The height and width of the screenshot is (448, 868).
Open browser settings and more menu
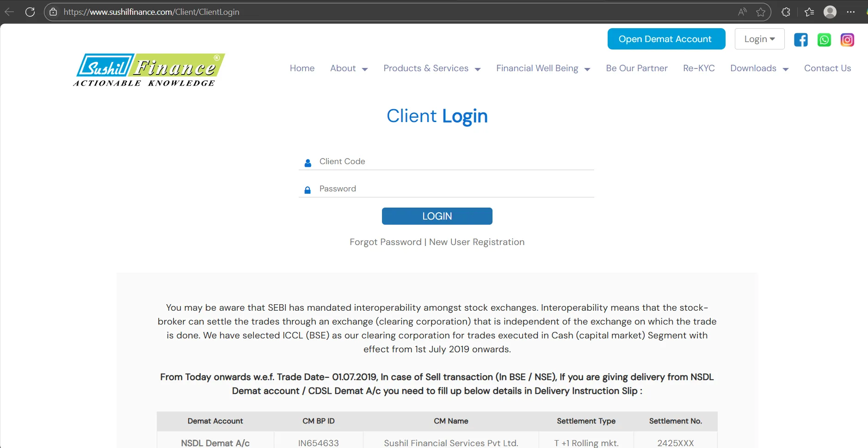coord(851,12)
